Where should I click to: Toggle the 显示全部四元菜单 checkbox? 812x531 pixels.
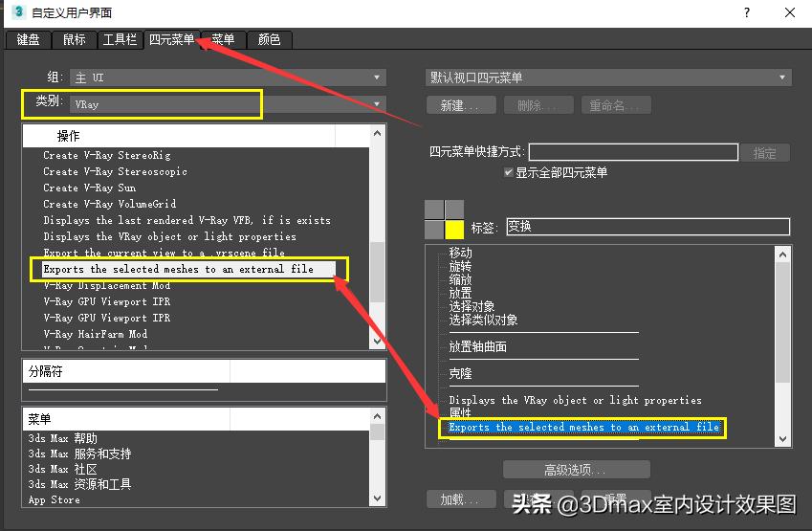(x=509, y=172)
